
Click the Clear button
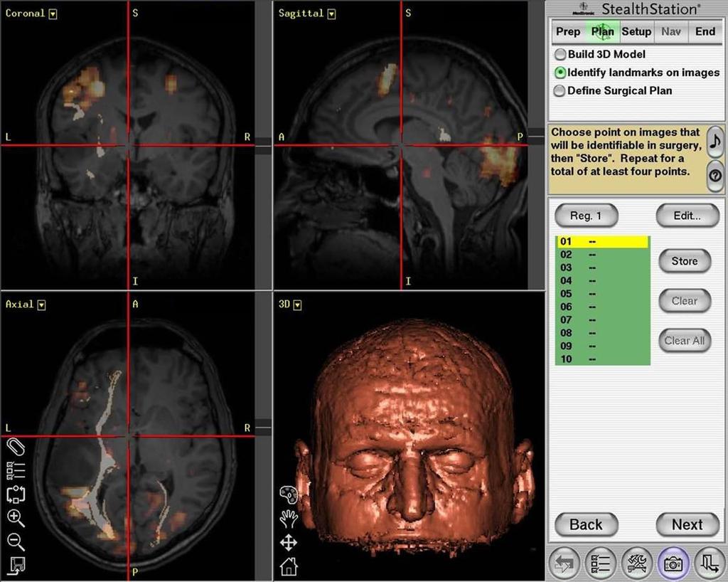pyautogui.click(x=685, y=301)
